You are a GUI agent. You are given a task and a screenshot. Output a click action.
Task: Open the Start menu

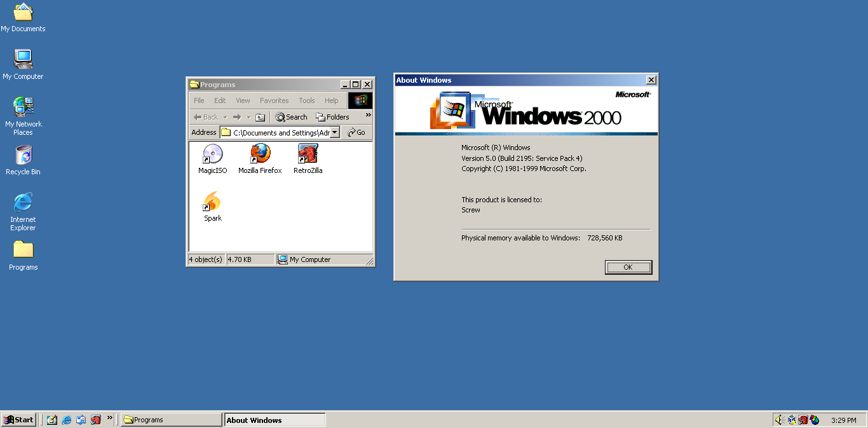click(x=19, y=420)
